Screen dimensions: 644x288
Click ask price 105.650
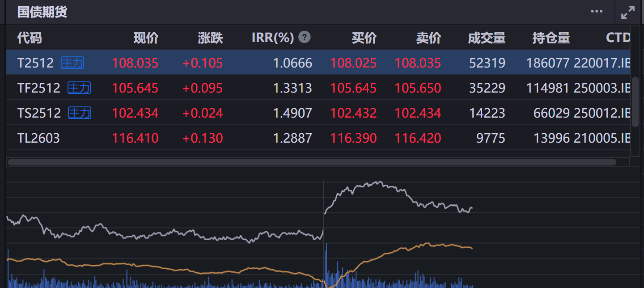(x=418, y=88)
